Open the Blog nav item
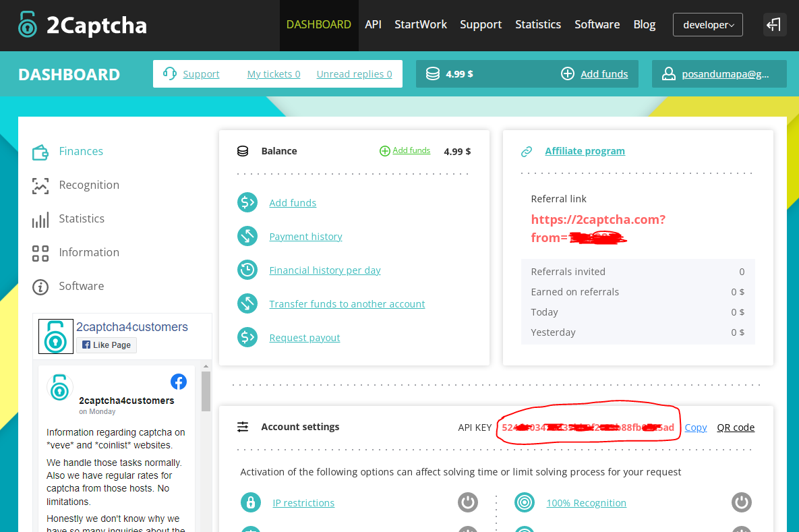The image size is (799, 532). (644, 24)
